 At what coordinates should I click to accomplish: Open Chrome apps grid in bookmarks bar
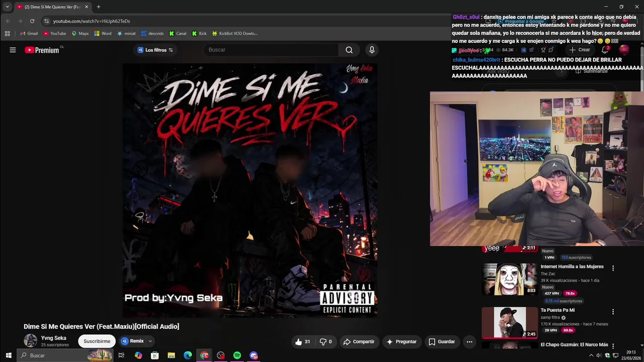(x=7, y=34)
